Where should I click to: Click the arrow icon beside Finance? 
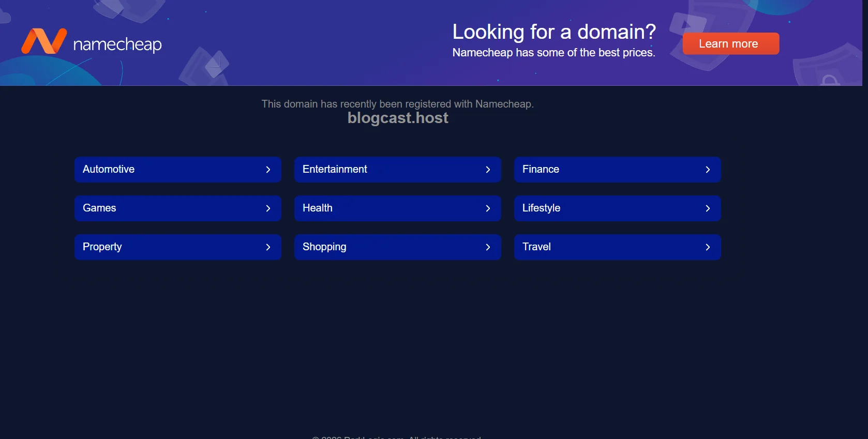(708, 170)
